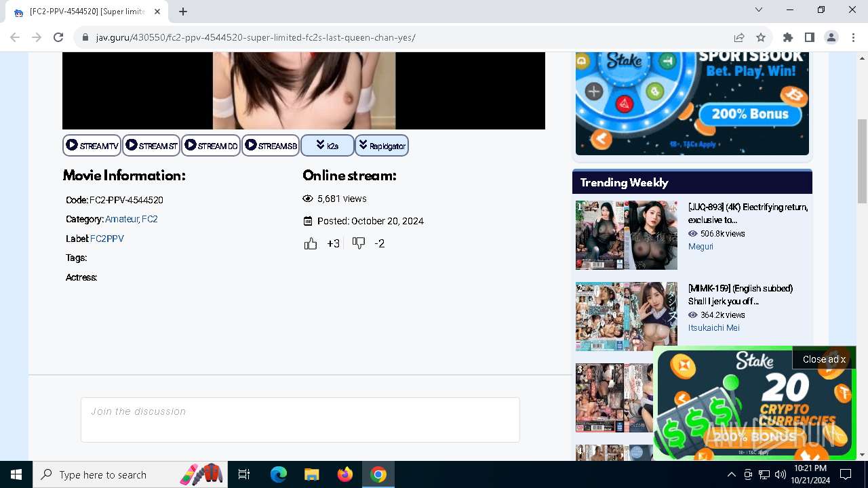Focus the address bar URL
Image resolution: width=868 pixels, height=488 pixels.
(256, 37)
